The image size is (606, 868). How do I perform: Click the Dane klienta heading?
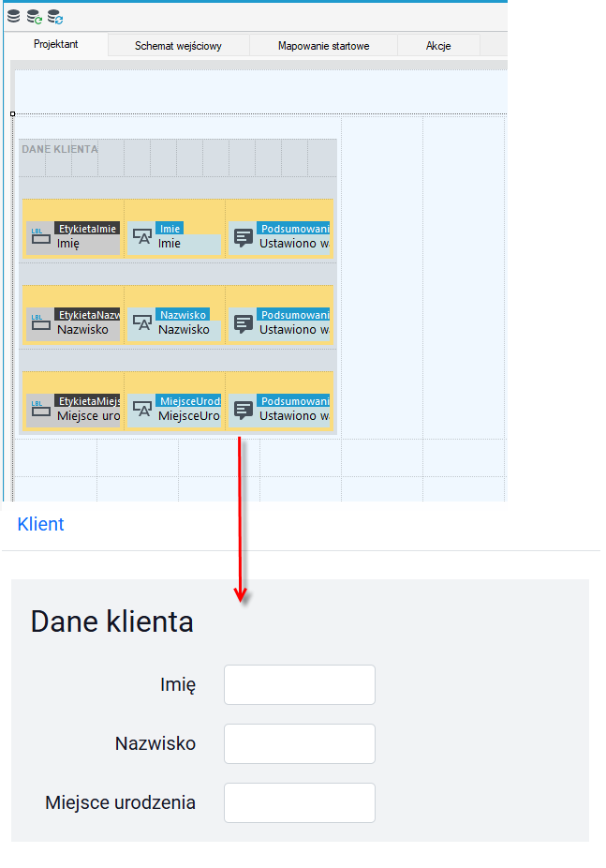[111, 621]
